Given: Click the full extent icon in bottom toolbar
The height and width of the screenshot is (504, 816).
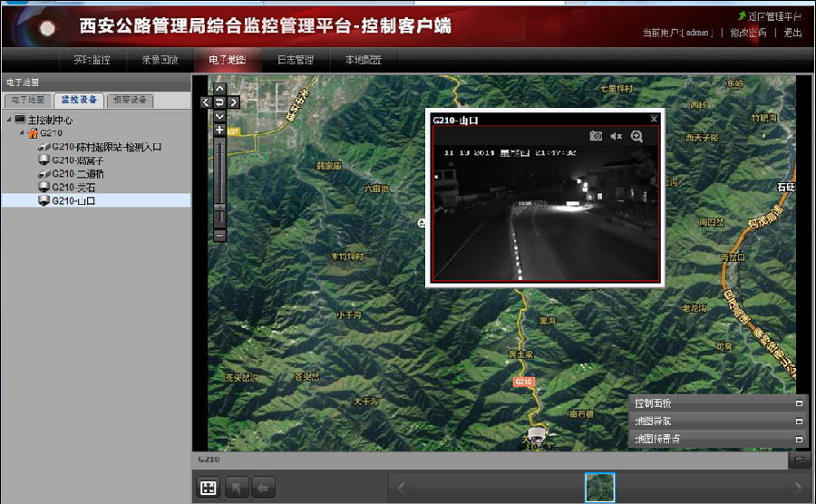Looking at the screenshot, I should click(209, 488).
